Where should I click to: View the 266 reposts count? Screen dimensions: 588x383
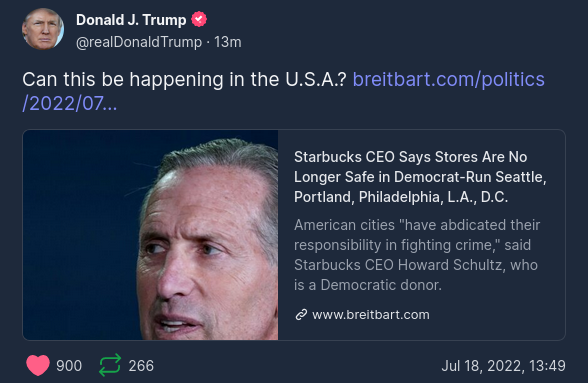(x=141, y=366)
